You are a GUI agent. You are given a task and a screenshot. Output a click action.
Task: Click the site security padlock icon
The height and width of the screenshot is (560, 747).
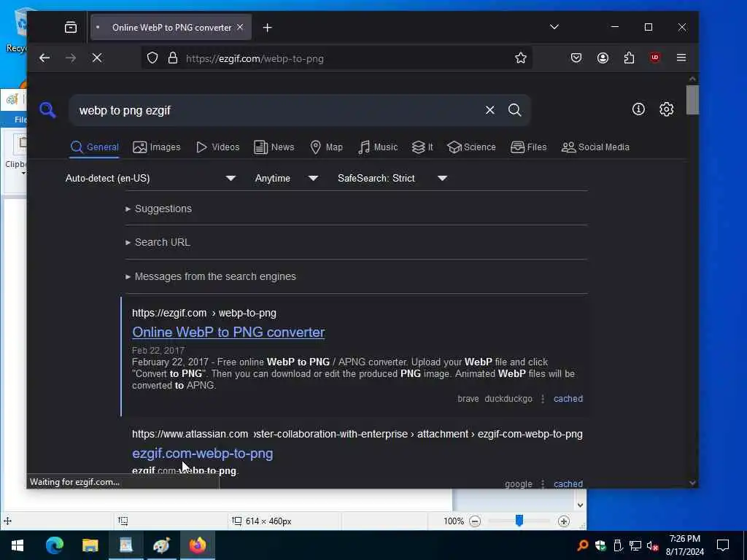[x=172, y=58]
